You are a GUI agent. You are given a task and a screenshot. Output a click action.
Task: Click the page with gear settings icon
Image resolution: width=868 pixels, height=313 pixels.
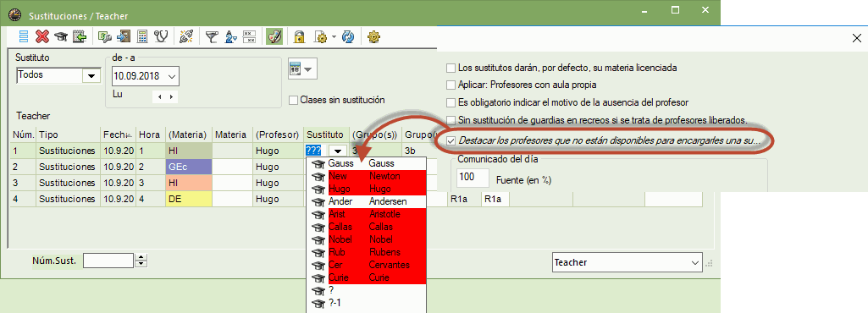(x=320, y=36)
